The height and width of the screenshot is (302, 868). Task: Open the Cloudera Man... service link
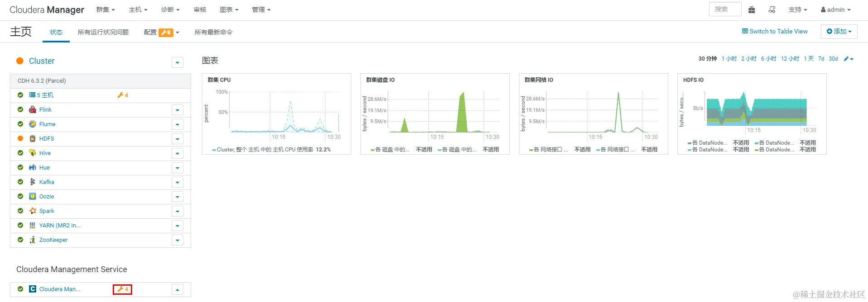(60, 289)
